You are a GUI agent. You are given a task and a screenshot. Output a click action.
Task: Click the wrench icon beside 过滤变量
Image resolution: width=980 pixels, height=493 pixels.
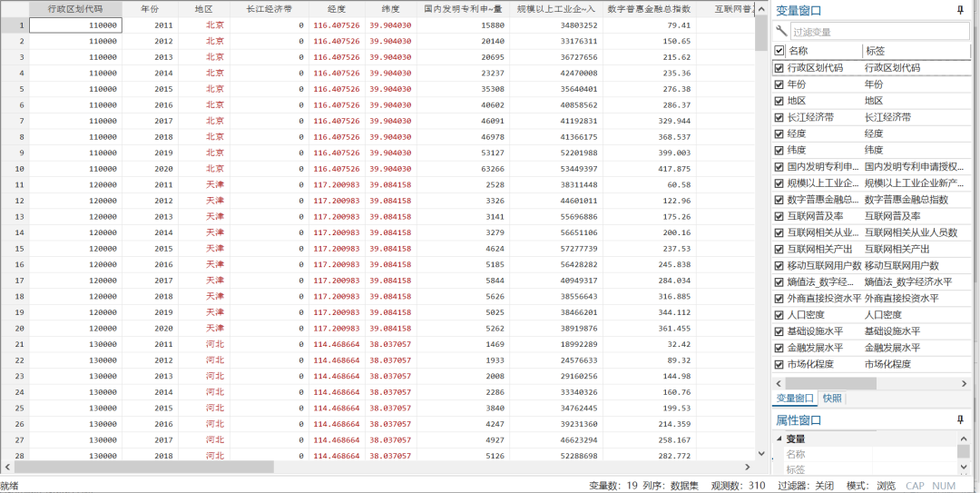[781, 31]
